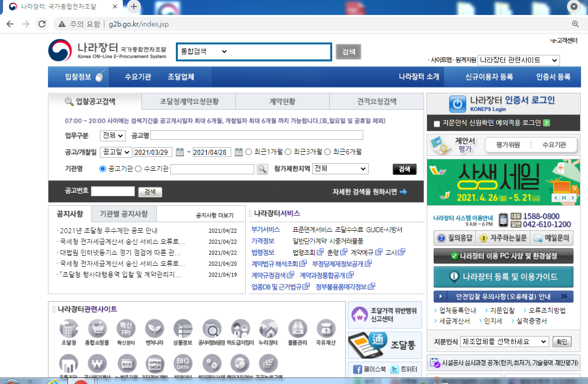Open 나라장터 이용 PC 사양 및 환경설정

(503, 256)
